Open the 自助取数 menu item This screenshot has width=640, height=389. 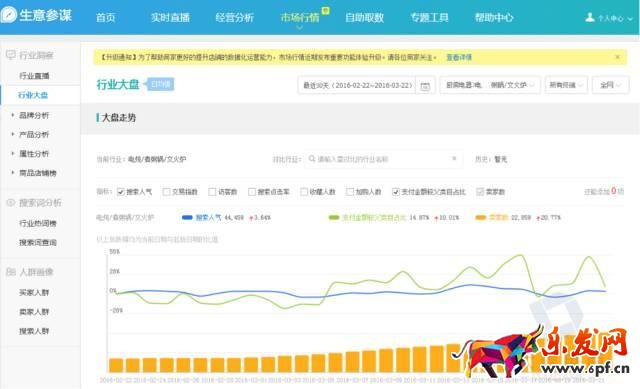364,18
